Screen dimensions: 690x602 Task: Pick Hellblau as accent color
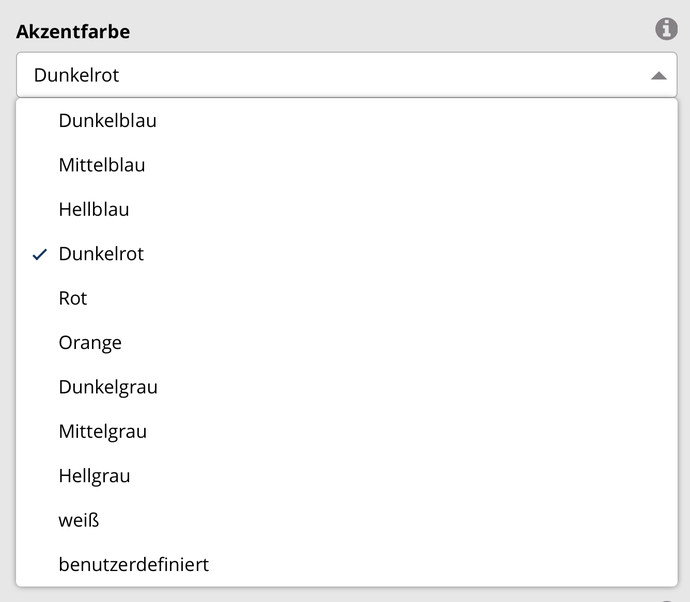point(347,209)
